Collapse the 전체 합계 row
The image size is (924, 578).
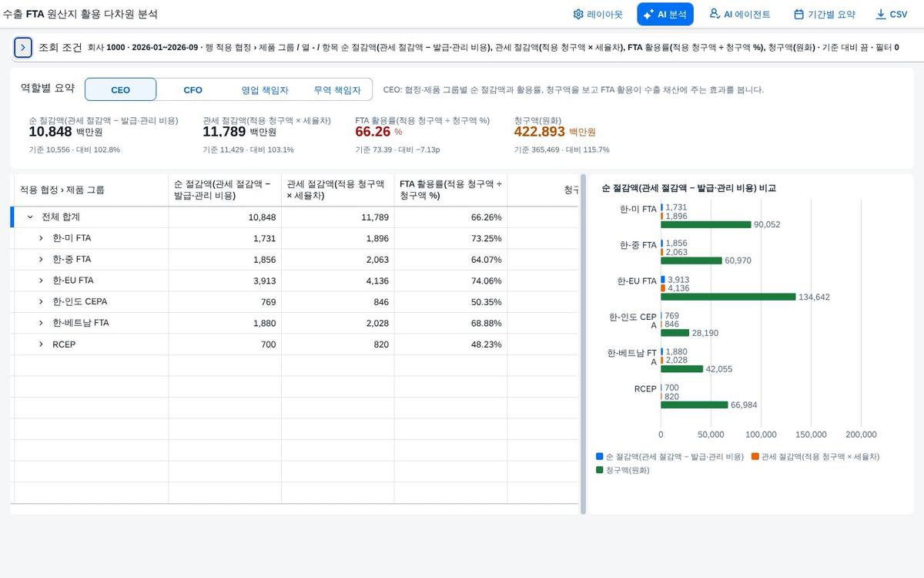pyautogui.click(x=30, y=217)
